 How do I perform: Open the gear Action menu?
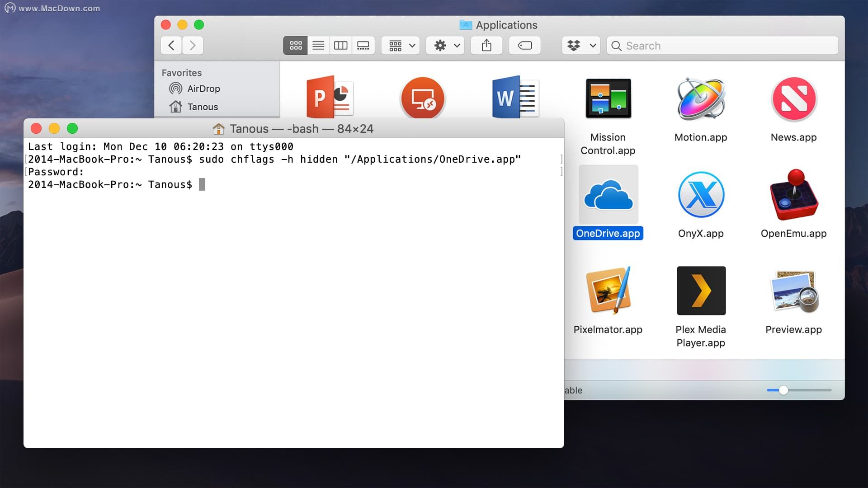(445, 46)
